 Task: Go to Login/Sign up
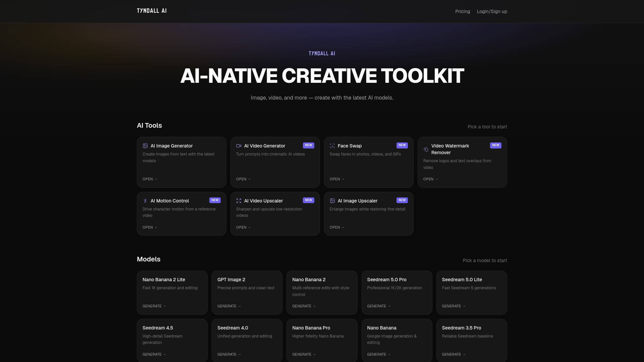492,11
